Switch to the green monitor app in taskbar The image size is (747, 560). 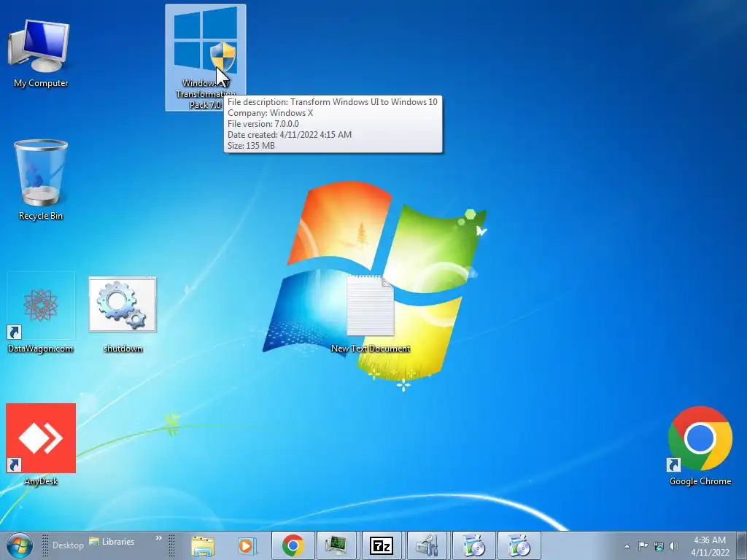(x=337, y=545)
